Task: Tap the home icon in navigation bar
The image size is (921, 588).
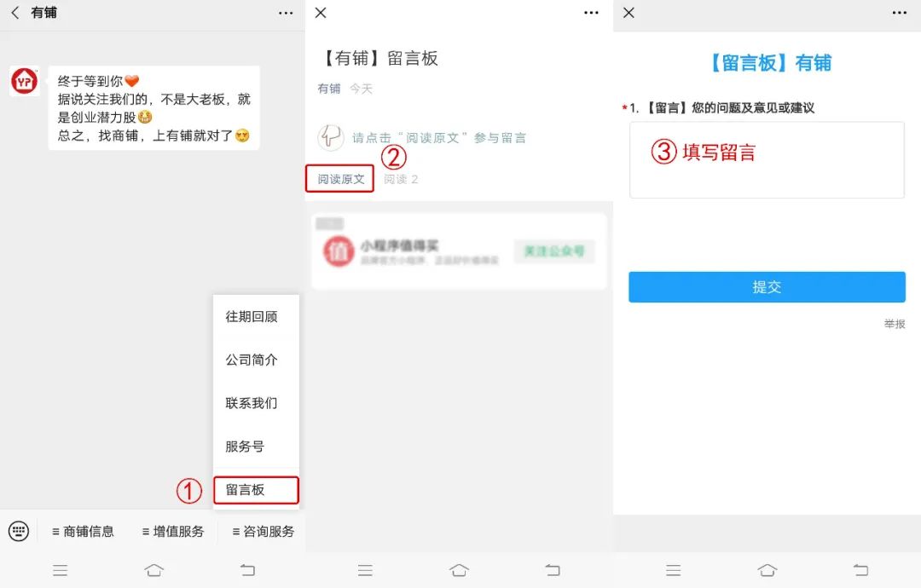Action: point(153,570)
